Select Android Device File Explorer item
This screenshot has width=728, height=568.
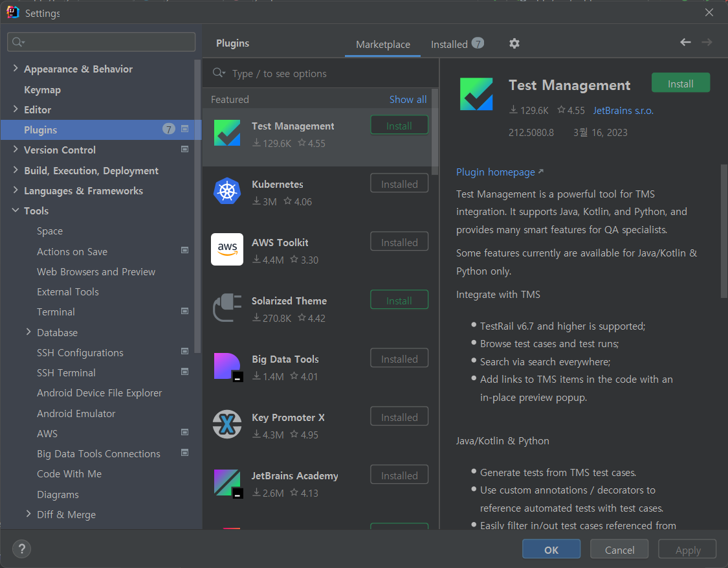coord(100,392)
